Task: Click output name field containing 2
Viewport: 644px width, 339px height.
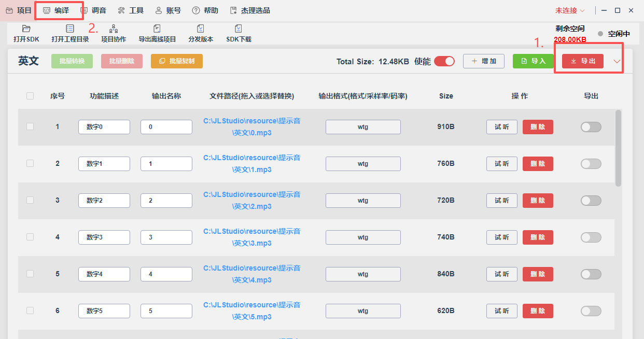Action: pyautogui.click(x=166, y=201)
